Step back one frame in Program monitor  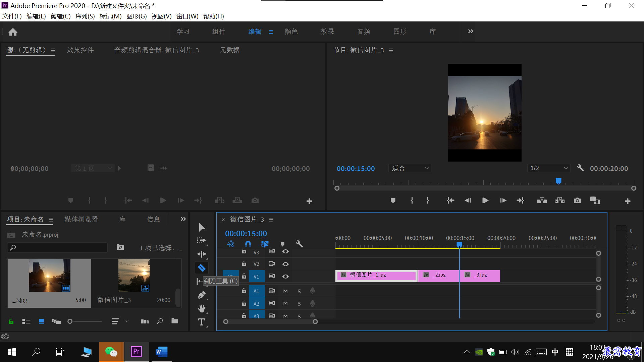tap(468, 200)
